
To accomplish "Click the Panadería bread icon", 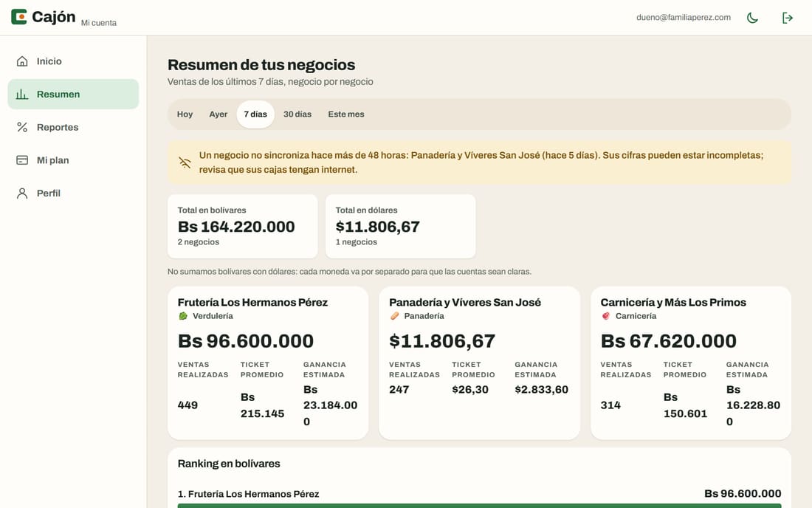I will coord(395,316).
